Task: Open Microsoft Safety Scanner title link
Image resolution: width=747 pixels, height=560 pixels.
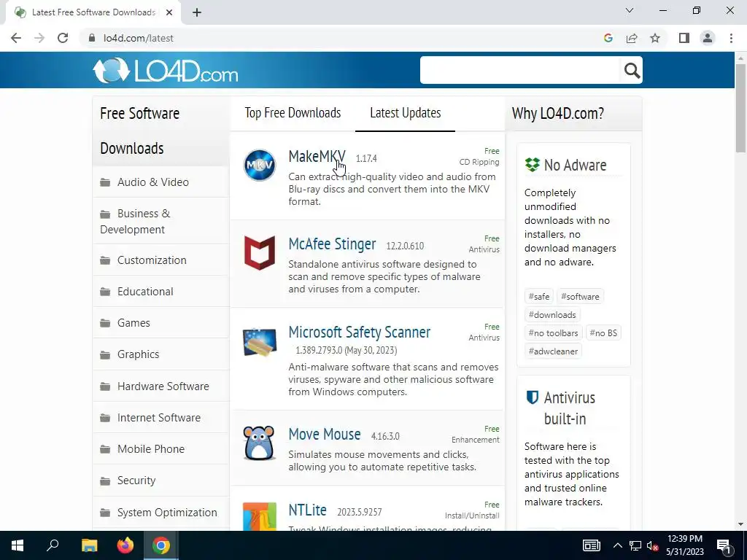Action: point(359,332)
